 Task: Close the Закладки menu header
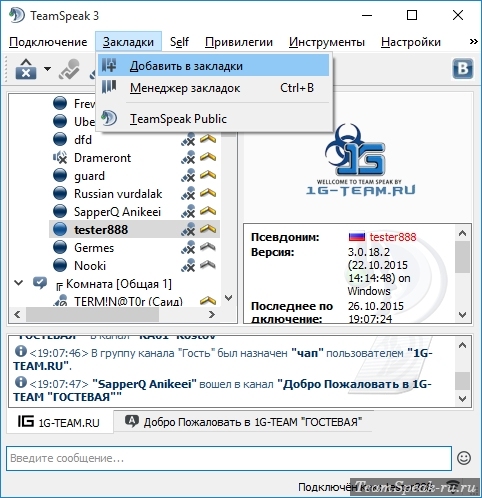(x=128, y=42)
